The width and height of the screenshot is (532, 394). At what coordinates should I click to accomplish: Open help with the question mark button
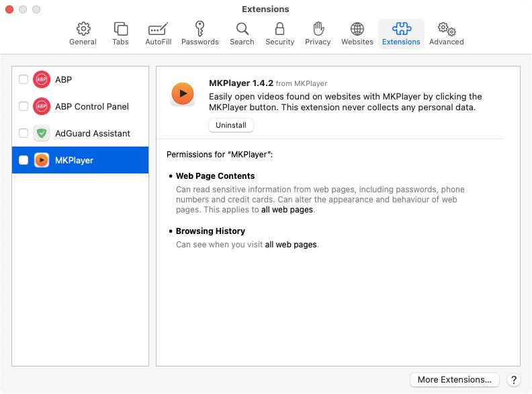514,380
